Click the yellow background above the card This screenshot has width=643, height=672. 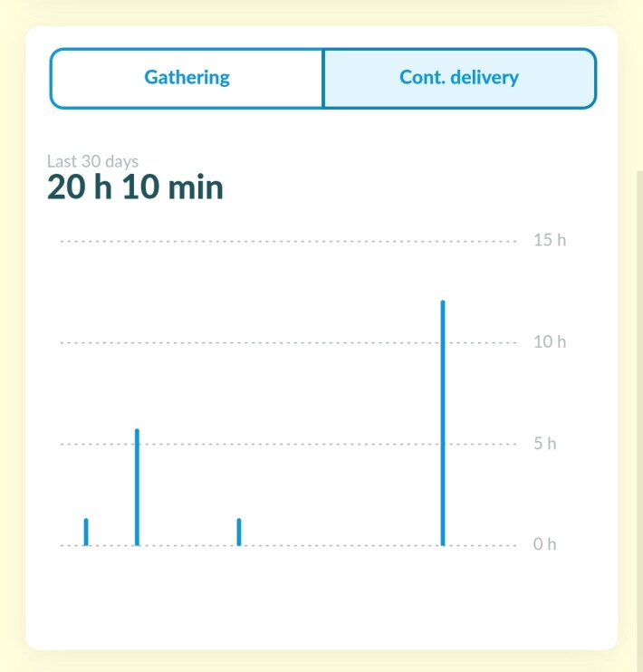click(321, 11)
